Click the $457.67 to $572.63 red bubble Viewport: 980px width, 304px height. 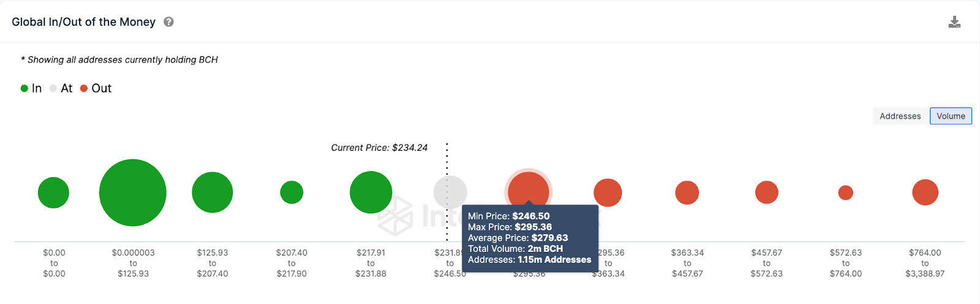[767, 192]
